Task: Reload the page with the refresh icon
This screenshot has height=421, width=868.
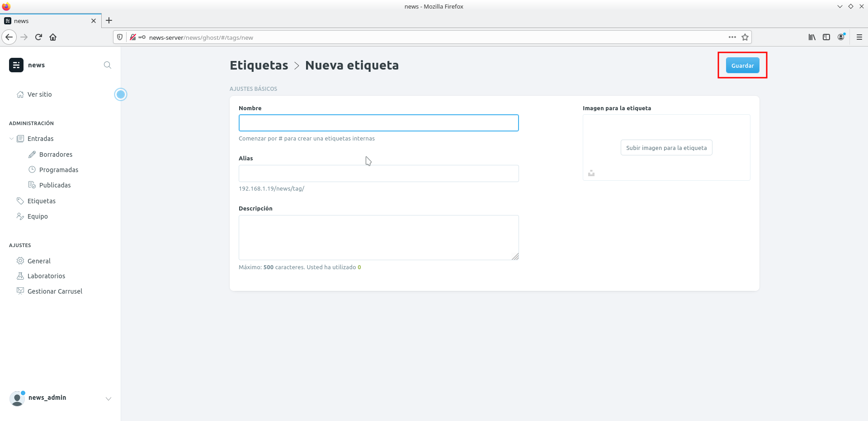Action: tap(38, 37)
